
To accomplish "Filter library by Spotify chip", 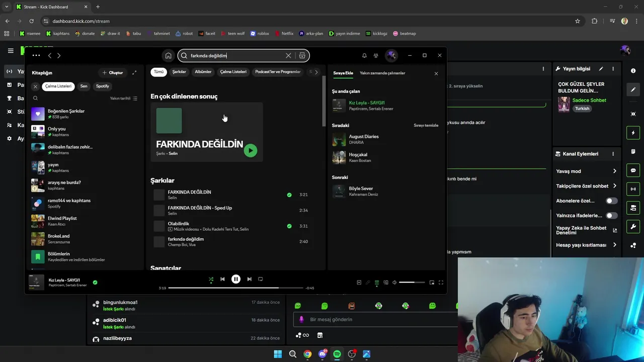I will [103, 86].
